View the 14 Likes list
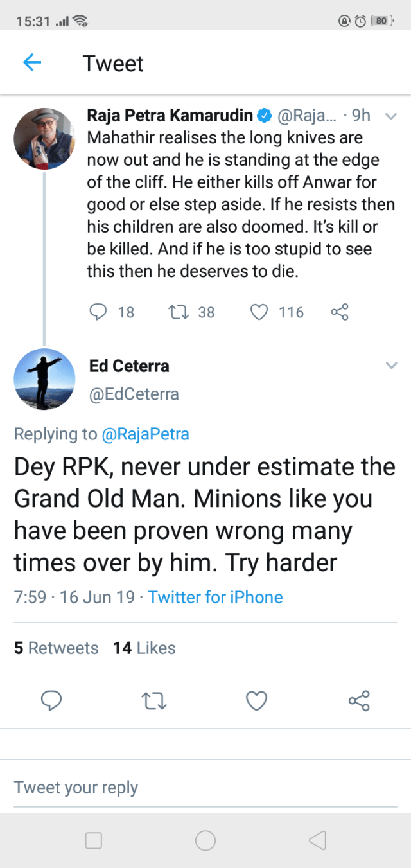The height and width of the screenshot is (868, 411). tap(144, 648)
